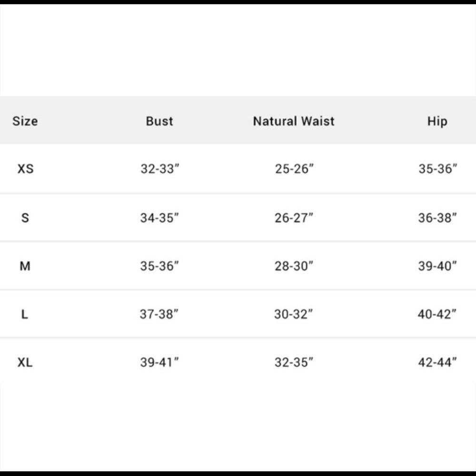The width and height of the screenshot is (476, 476).
Task: Click the Bust column header
Action: click(x=159, y=121)
